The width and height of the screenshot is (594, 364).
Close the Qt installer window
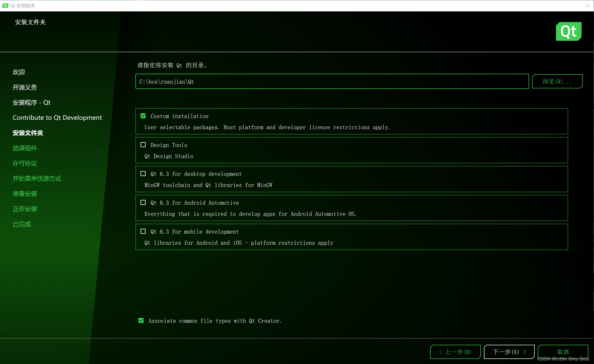tap(587, 6)
